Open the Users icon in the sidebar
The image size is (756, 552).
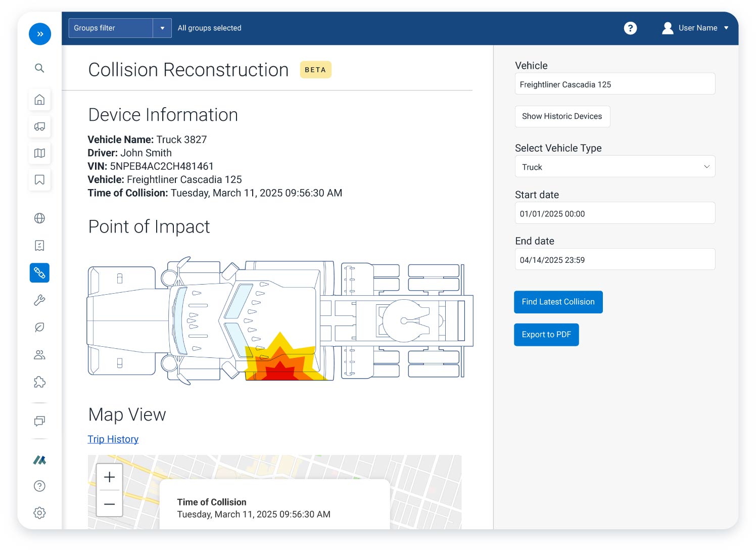(x=39, y=354)
